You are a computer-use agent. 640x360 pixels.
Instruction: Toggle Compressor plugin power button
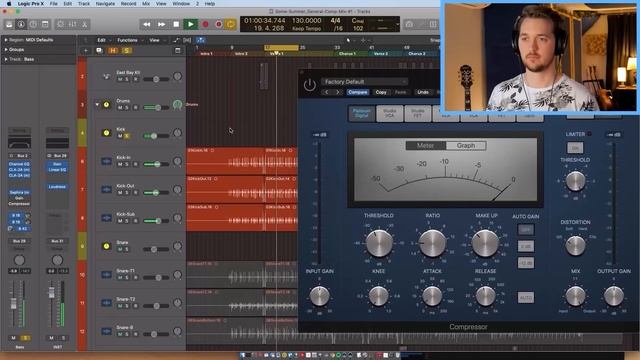[309, 85]
